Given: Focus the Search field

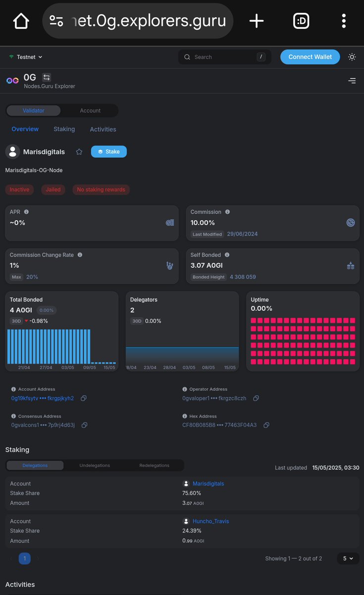Looking at the screenshot, I should point(225,57).
